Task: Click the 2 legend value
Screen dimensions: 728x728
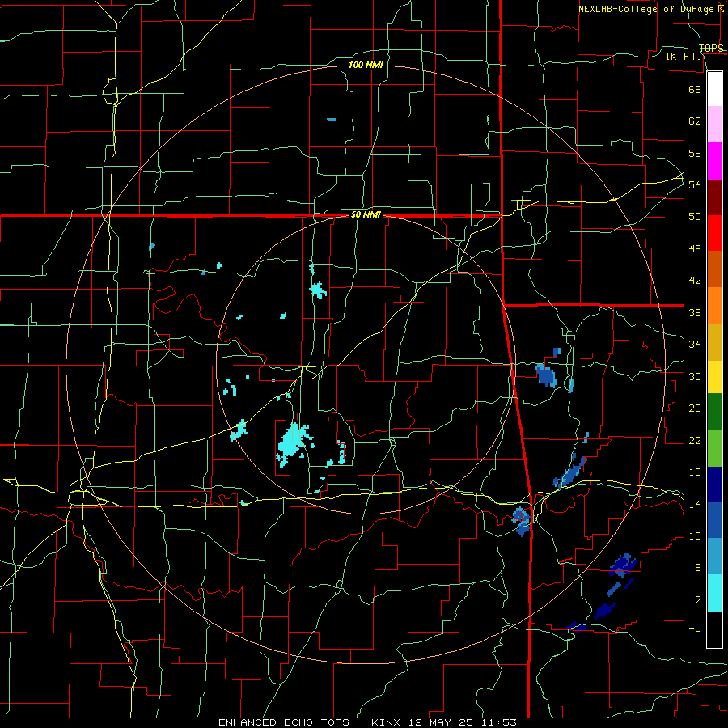Action: point(697,600)
